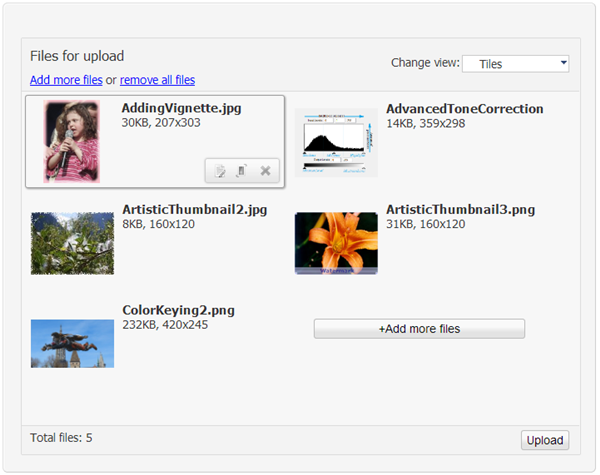Select the ArtisticThumbnail3.png flower thumbnail
The height and width of the screenshot is (475, 600).
[336, 243]
